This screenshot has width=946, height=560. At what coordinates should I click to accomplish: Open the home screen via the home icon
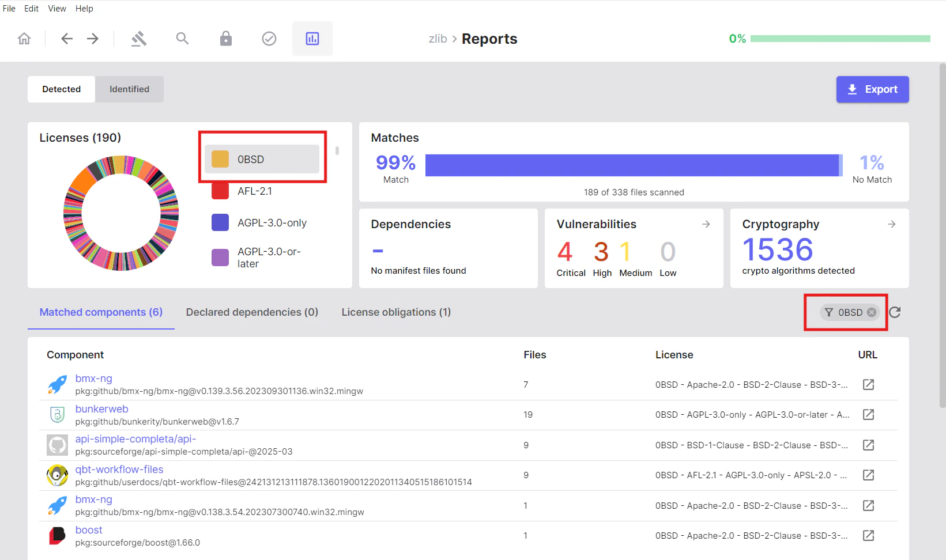(24, 38)
